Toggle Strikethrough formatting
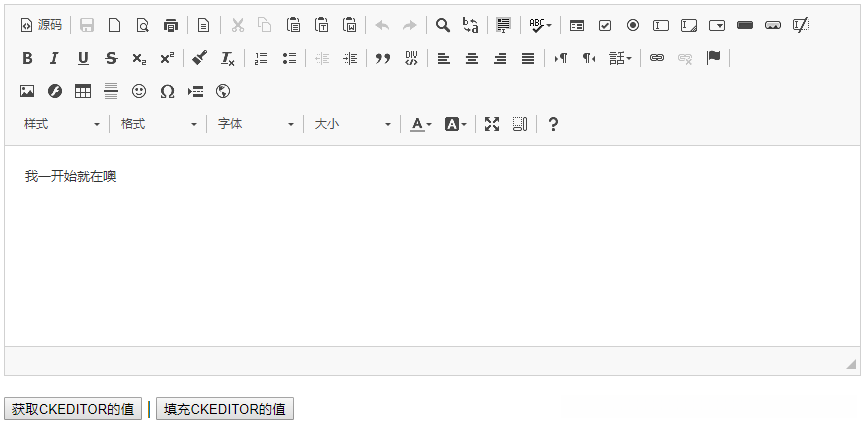 111,58
